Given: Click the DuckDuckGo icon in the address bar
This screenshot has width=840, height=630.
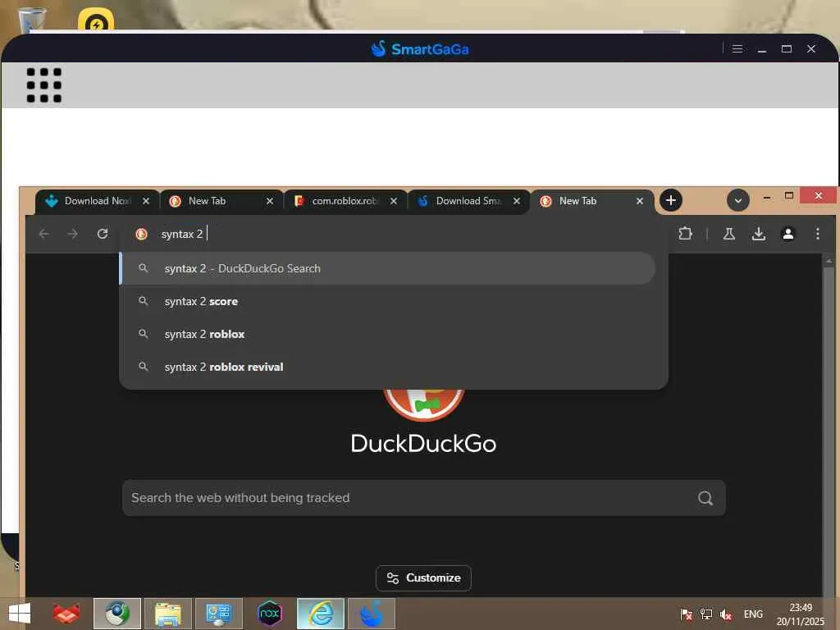Looking at the screenshot, I should [141, 234].
